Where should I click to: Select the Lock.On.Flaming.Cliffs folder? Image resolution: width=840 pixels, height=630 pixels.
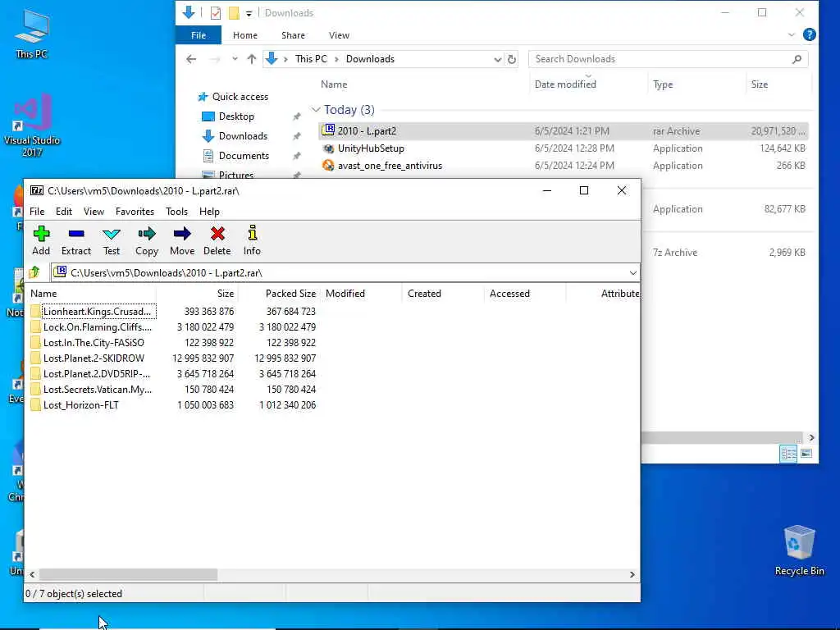(x=97, y=326)
